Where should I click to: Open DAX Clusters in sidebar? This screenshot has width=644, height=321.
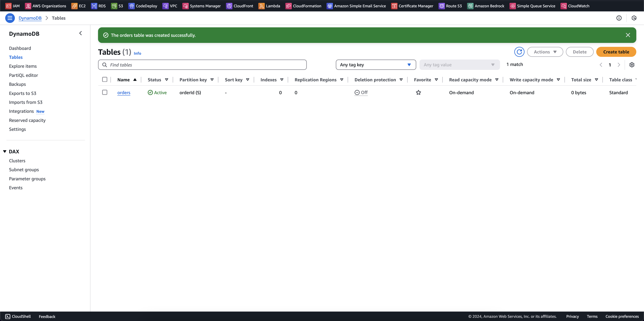coord(17,161)
